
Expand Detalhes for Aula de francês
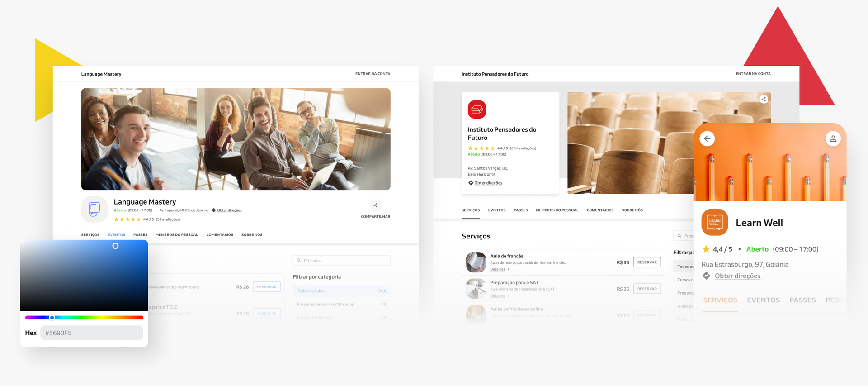(x=500, y=270)
